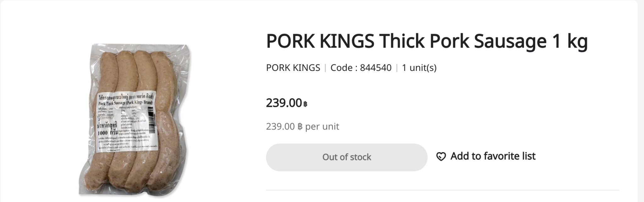Screen dimensions: 644x202
Task: Click the heart icon for favorites
Action: tap(441, 157)
